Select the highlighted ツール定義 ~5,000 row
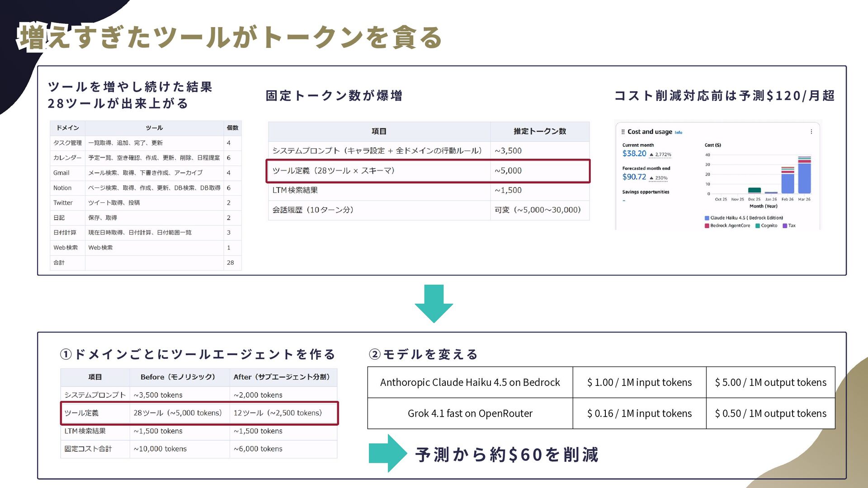Viewport: 868px width, 488px height. coord(428,171)
